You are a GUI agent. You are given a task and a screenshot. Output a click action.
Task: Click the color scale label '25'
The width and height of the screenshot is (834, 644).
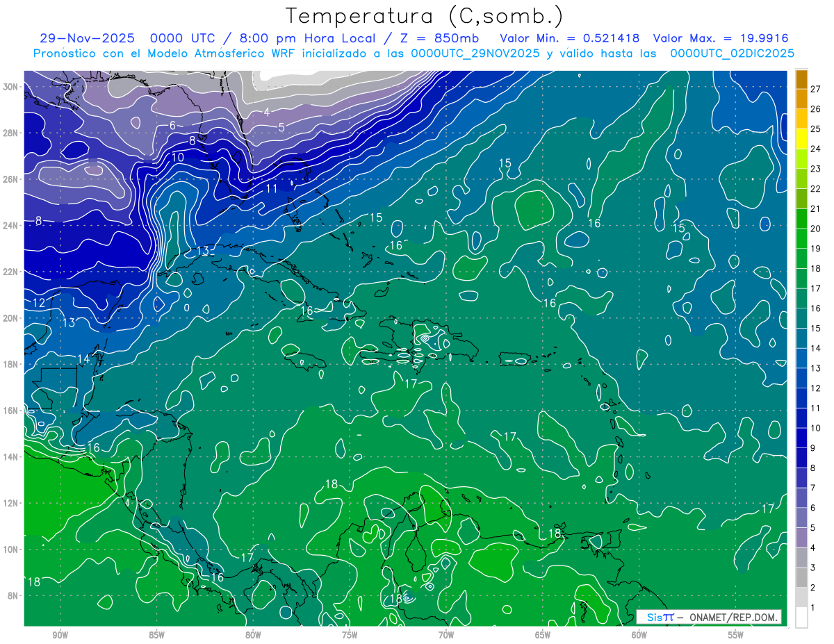tap(816, 129)
